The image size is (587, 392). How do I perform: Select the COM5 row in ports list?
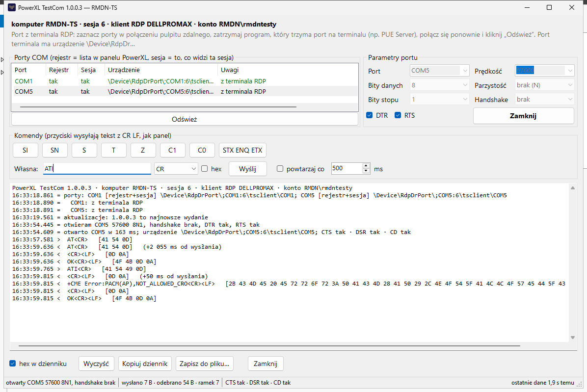tap(186, 92)
